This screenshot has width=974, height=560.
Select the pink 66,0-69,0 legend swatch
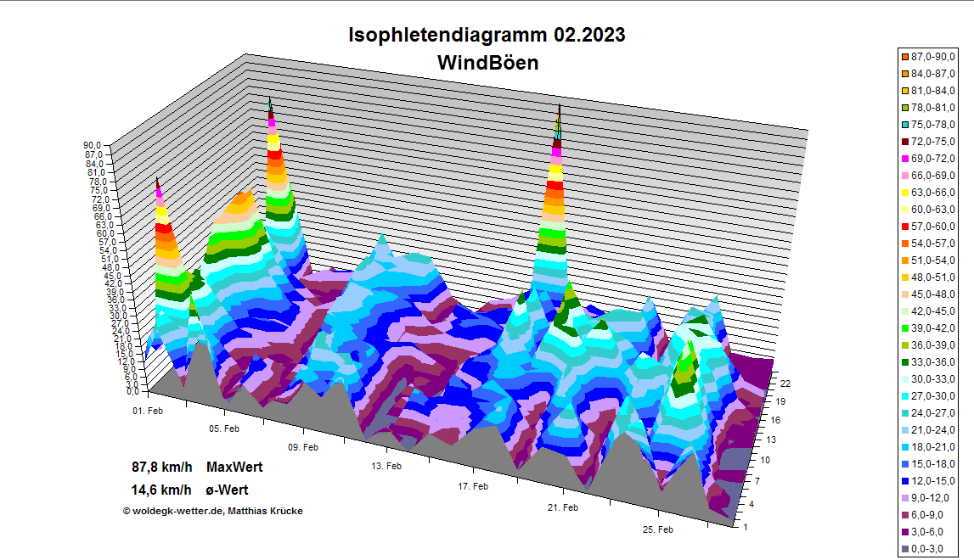[905, 176]
